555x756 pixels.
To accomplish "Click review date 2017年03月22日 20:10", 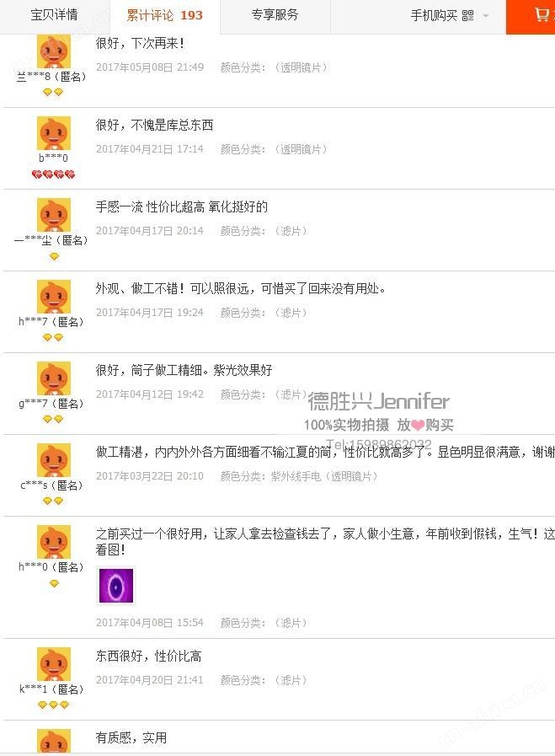I will pyautogui.click(x=150, y=476).
